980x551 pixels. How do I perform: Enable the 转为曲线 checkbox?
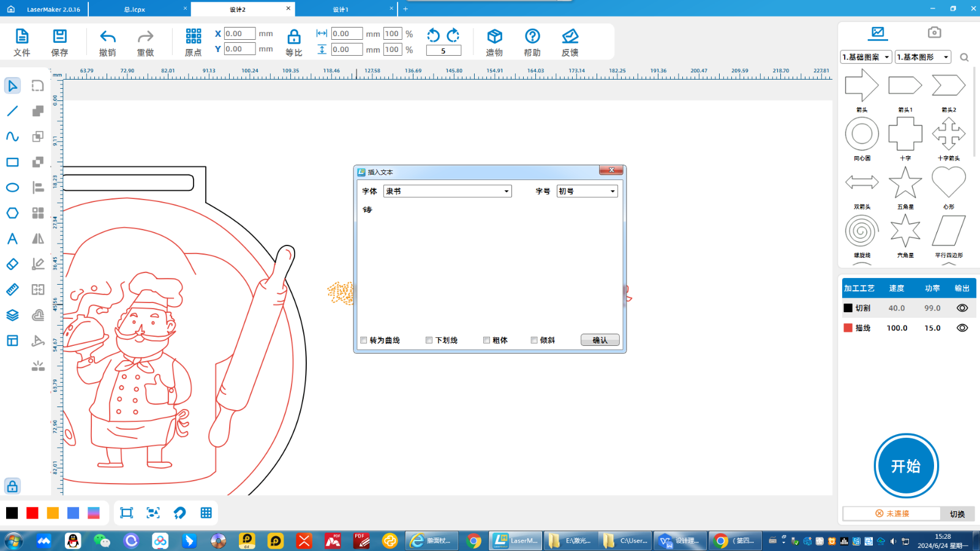point(364,340)
